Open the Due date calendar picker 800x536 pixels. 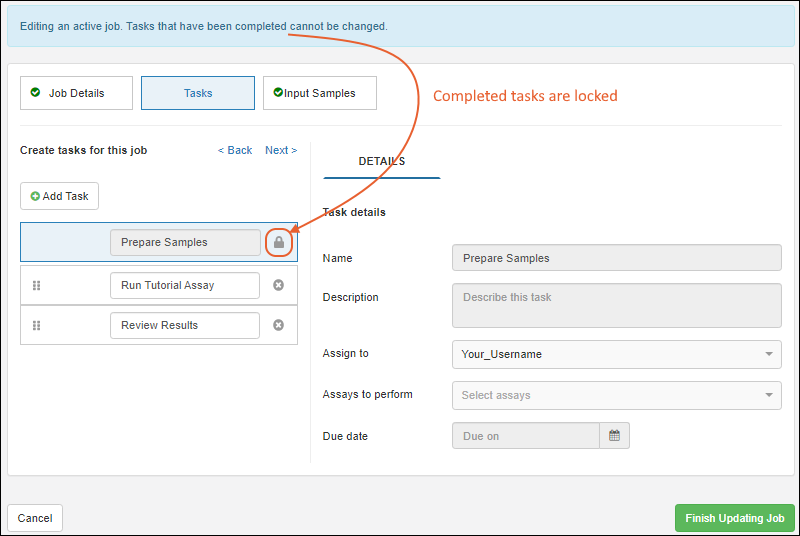(614, 436)
